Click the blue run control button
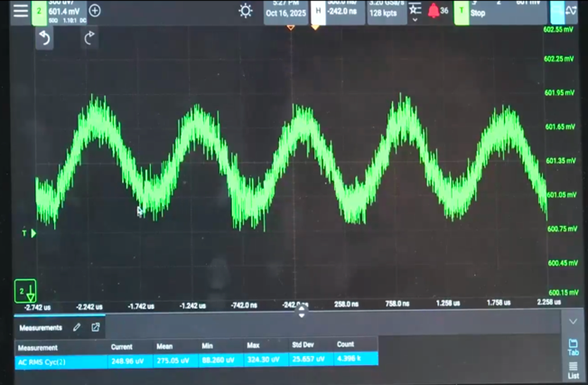Image resolution: width=588 pixels, height=385 pixels. click(557, 12)
